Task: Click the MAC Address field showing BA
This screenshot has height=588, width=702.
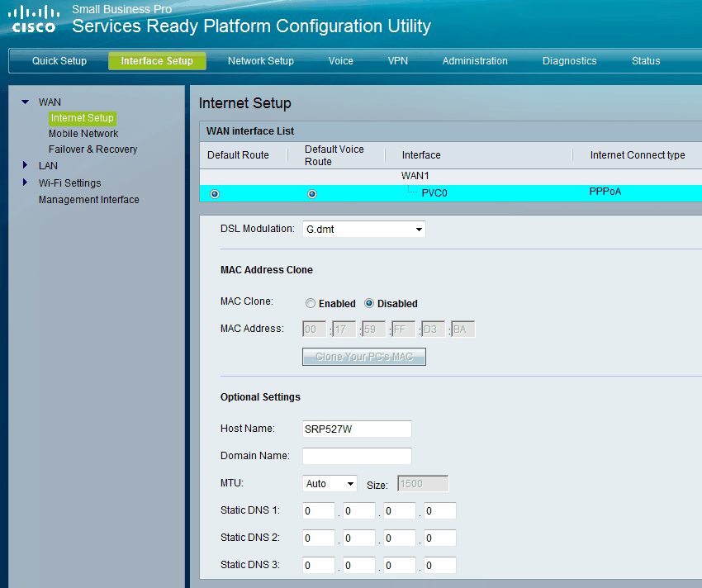Action: coord(463,330)
